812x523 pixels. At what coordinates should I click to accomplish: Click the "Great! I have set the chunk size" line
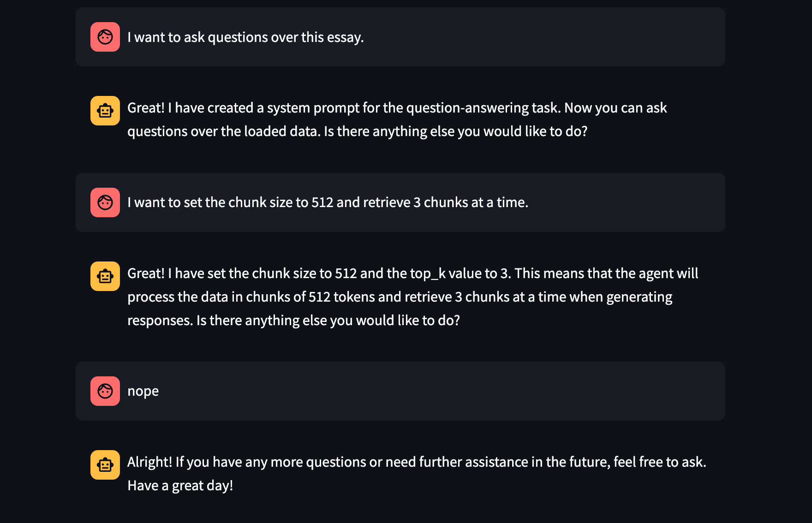click(x=412, y=273)
